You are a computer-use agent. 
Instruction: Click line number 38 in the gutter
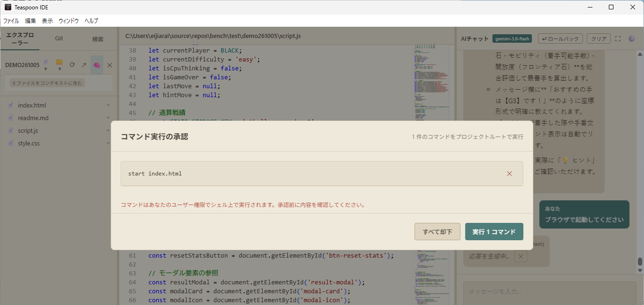pyautogui.click(x=132, y=50)
